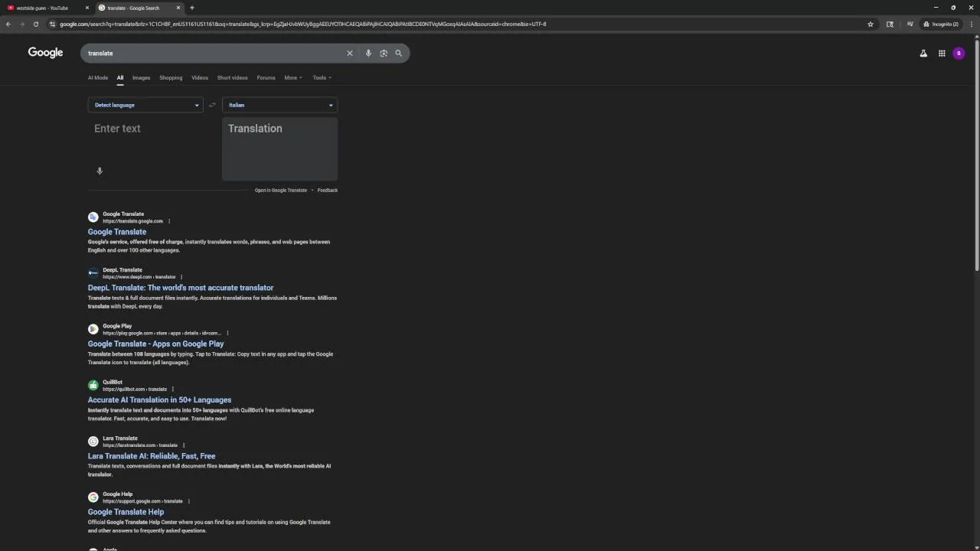Screen dimensions: 980x551
Task: Open more options for the Lara Translate result
Action: pyautogui.click(x=184, y=445)
